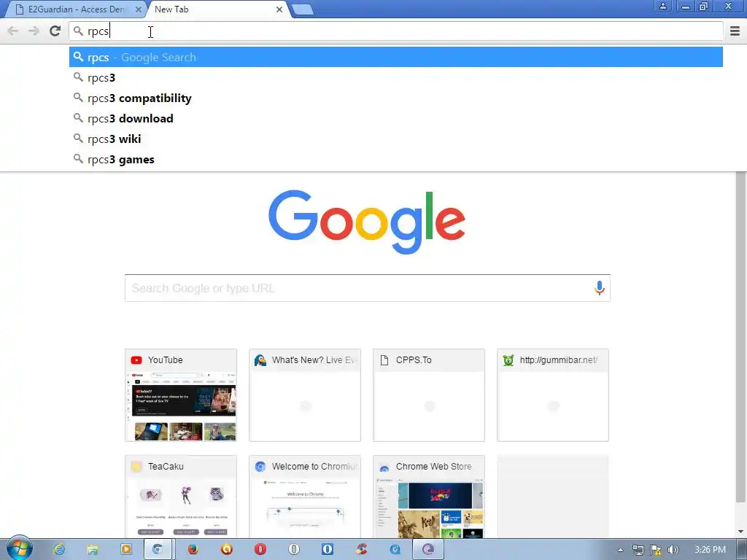The image size is (747, 560).
Task: Click the address bar containing rpcs
Action: pyautogui.click(x=396, y=31)
